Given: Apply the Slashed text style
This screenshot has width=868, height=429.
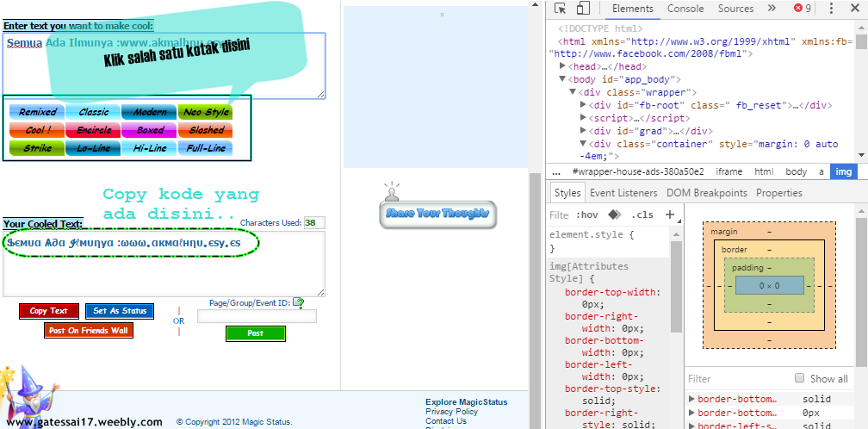Looking at the screenshot, I should tap(205, 130).
